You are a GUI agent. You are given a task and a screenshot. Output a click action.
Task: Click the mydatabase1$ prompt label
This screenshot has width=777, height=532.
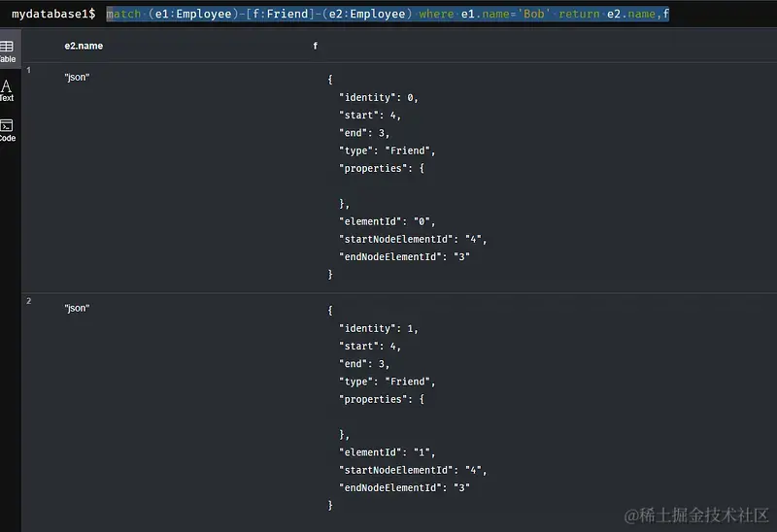[x=53, y=14]
